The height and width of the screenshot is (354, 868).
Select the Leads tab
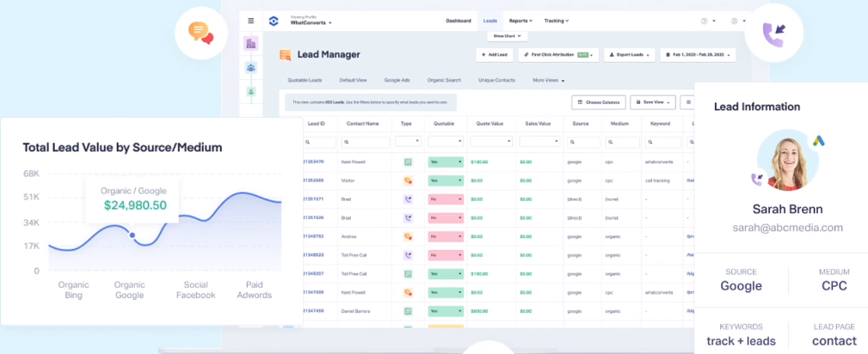tap(489, 21)
